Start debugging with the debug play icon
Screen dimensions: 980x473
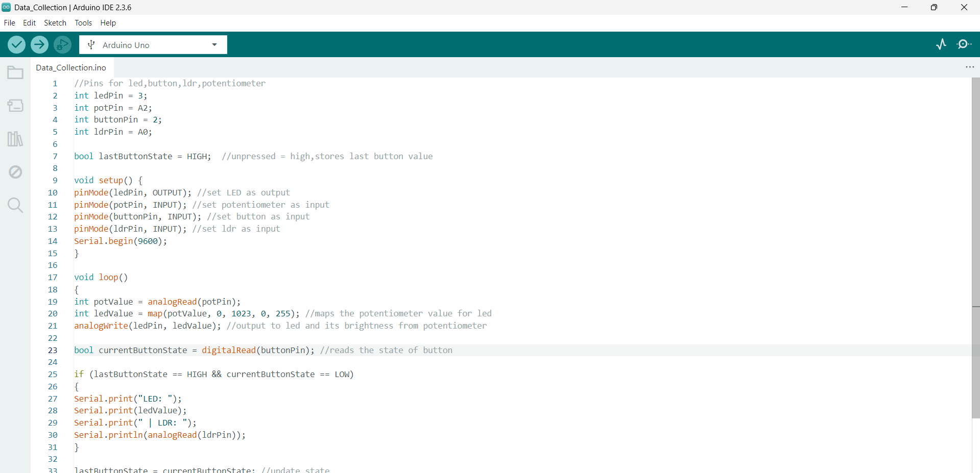click(62, 45)
